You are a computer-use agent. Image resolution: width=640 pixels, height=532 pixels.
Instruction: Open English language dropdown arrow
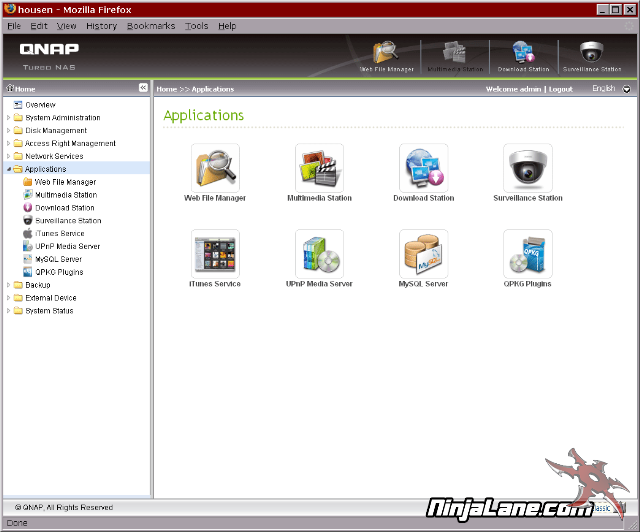(626, 89)
